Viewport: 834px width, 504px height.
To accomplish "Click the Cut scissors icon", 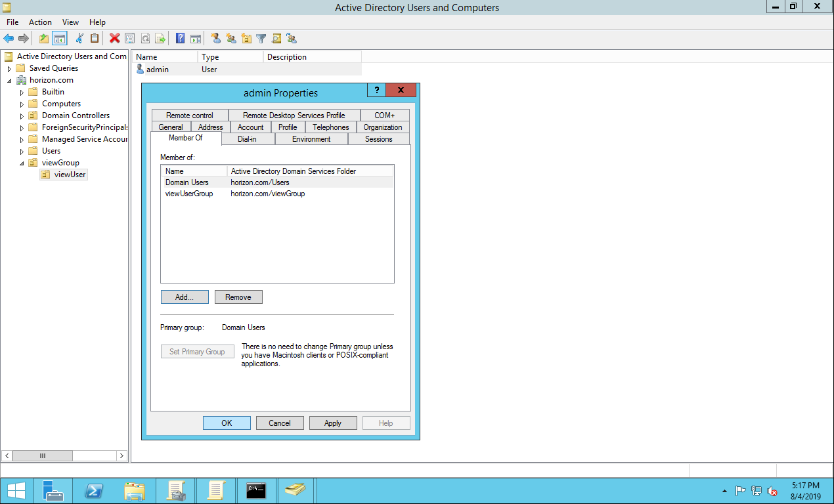I will [x=79, y=39].
